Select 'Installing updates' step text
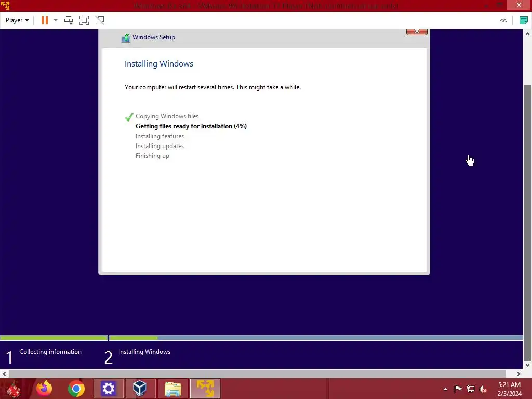Image resolution: width=532 pixels, height=399 pixels. (x=159, y=146)
